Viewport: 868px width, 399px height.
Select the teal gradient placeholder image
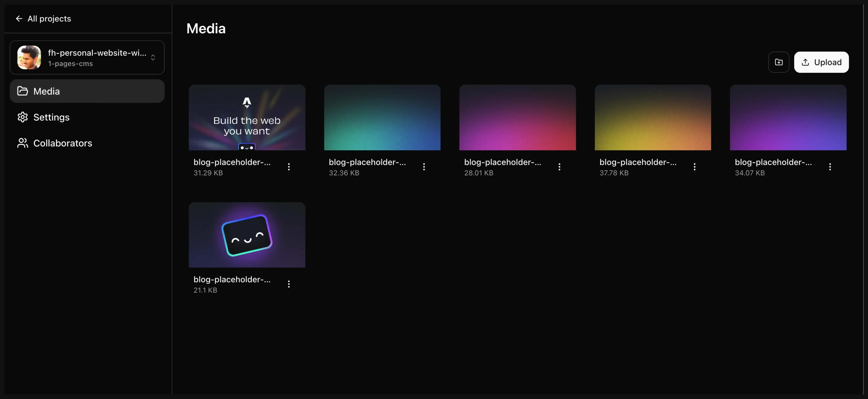(382, 117)
